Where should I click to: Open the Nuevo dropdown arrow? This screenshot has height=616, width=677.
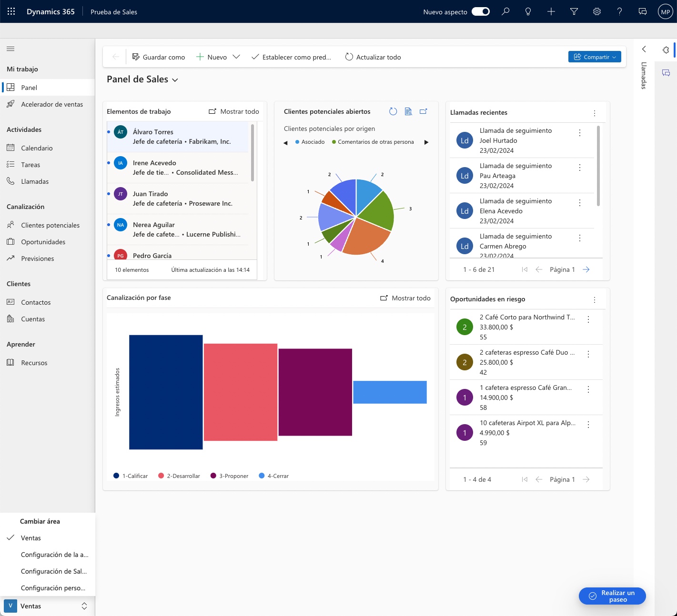click(236, 57)
